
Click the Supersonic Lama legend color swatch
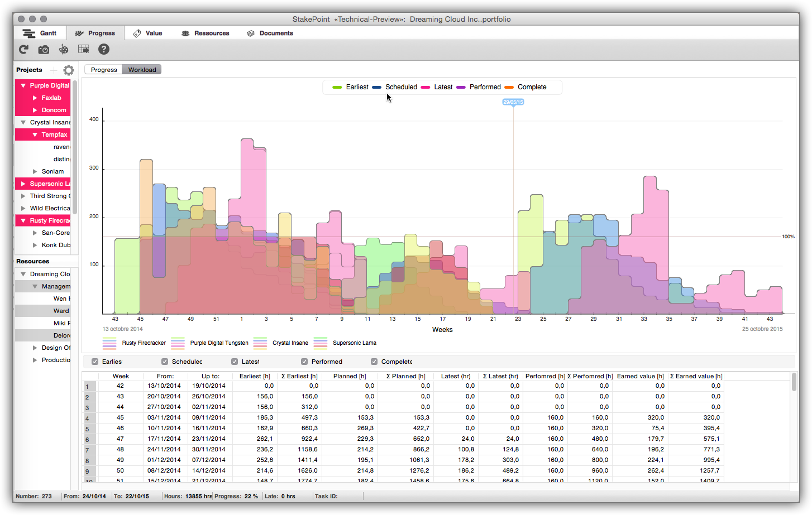pos(321,343)
